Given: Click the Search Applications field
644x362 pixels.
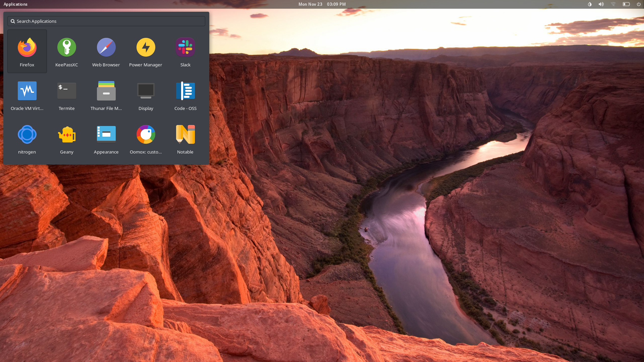Looking at the screenshot, I should [106, 21].
